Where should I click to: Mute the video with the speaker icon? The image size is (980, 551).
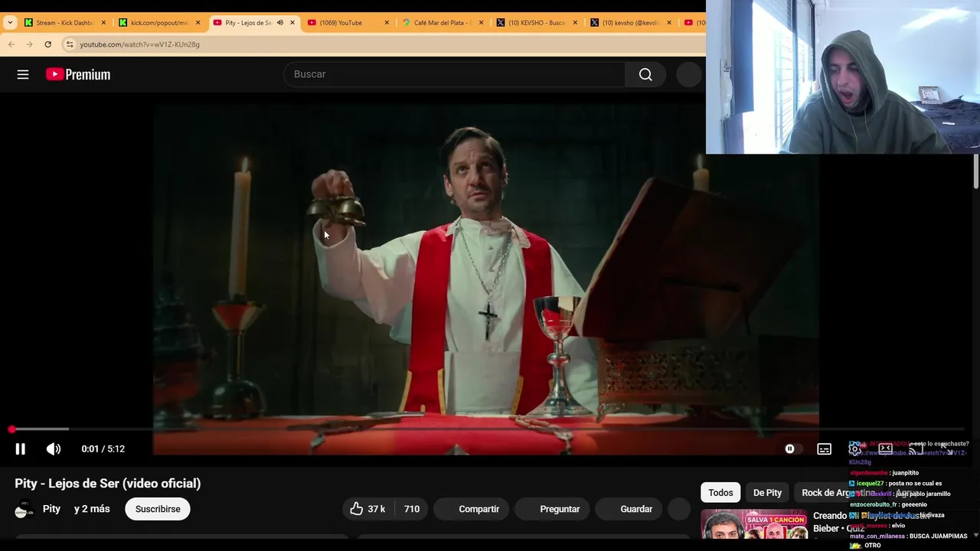coord(53,449)
